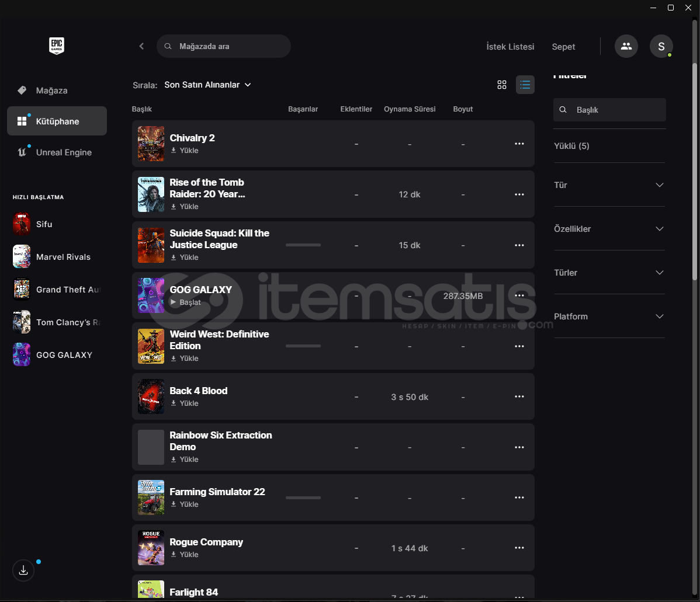This screenshot has height=602, width=700.
Task: Launch Tom Clancy's game from quick launch
Action: point(57,322)
